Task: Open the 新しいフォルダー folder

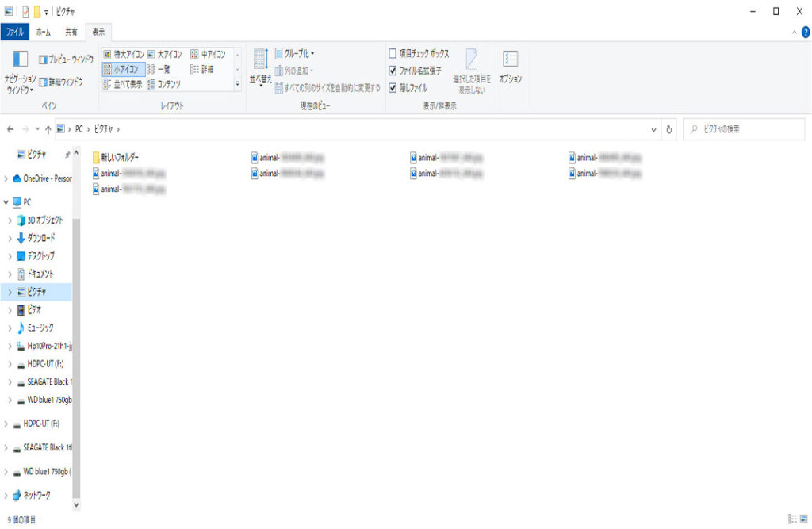Action: tap(119, 157)
